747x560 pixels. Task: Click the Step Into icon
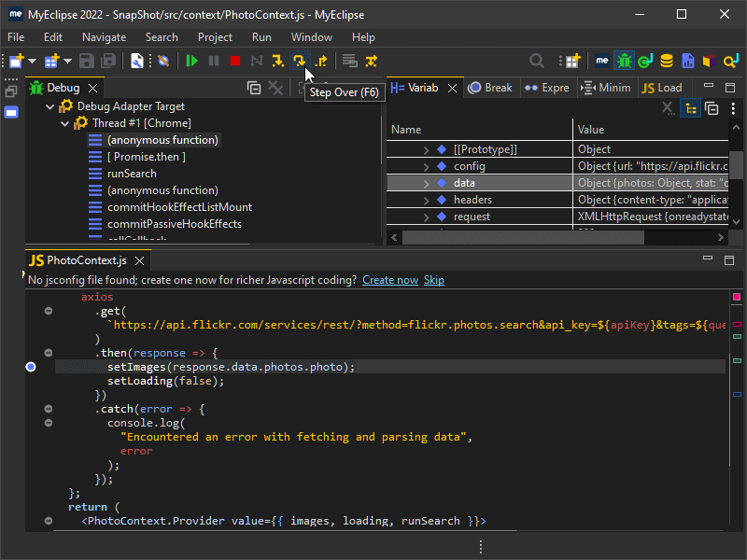pyautogui.click(x=277, y=61)
